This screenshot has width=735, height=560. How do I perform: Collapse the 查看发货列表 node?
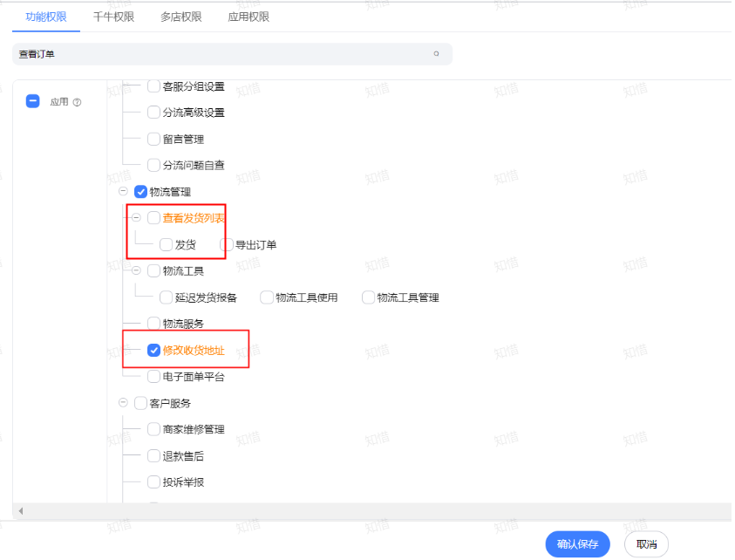point(136,217)
